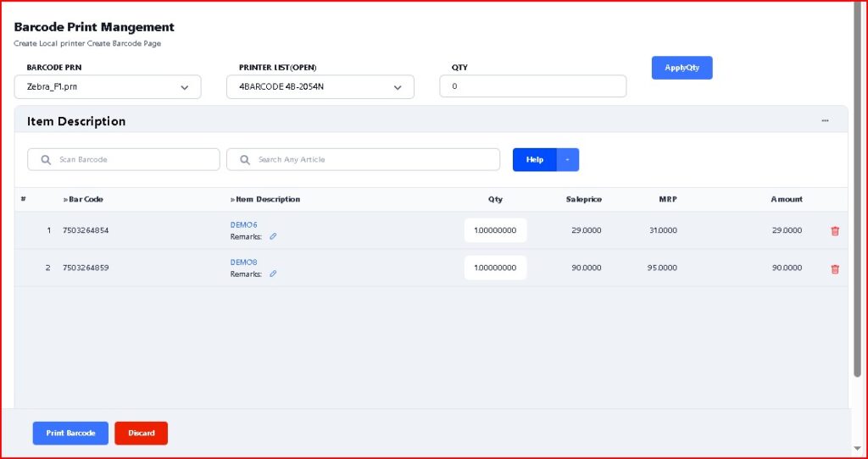Image resolution: width=868 pixels, height=459 pixels.
Task: Open the DEMO8 item link
Action: tap(243, 263)
